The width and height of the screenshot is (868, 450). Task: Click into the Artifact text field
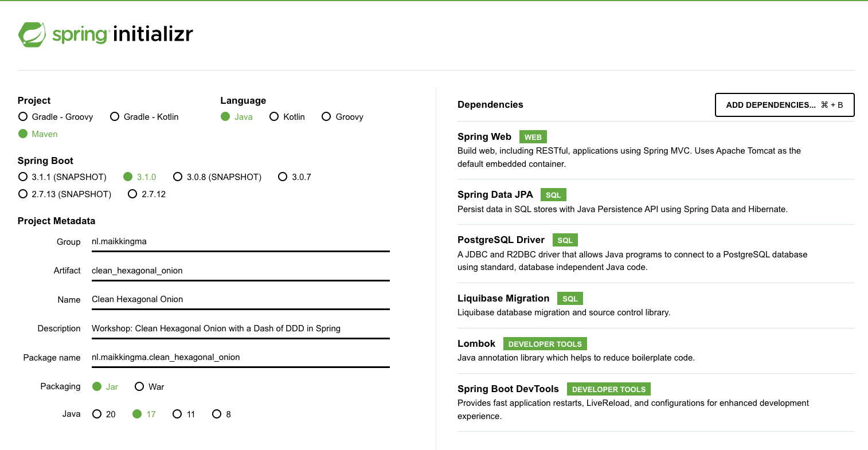tap(241, 271)
